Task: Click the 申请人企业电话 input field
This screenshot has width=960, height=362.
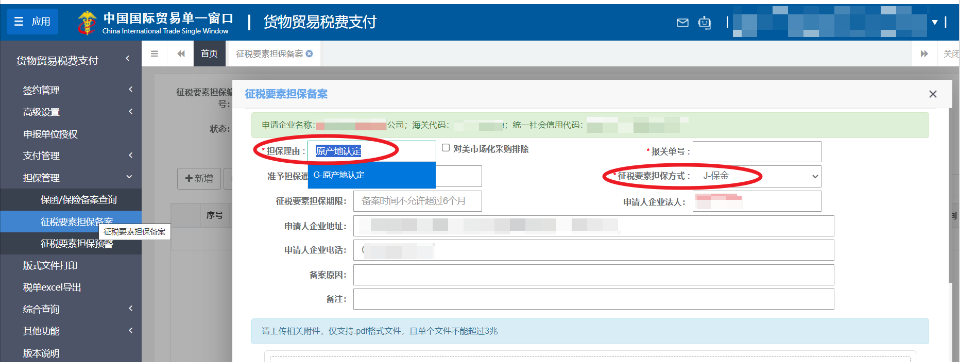Action: (x=593, y=250)
